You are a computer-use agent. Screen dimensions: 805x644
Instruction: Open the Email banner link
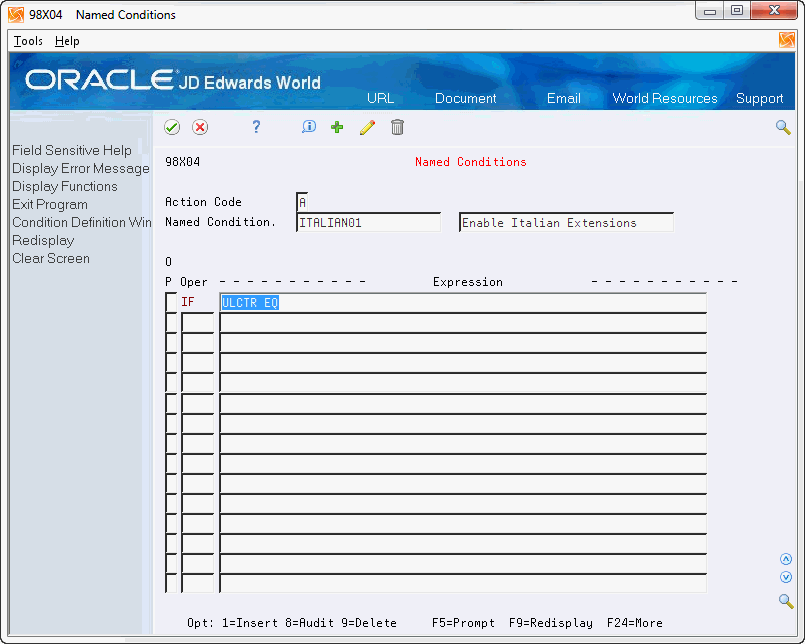[x=564, y=98]
